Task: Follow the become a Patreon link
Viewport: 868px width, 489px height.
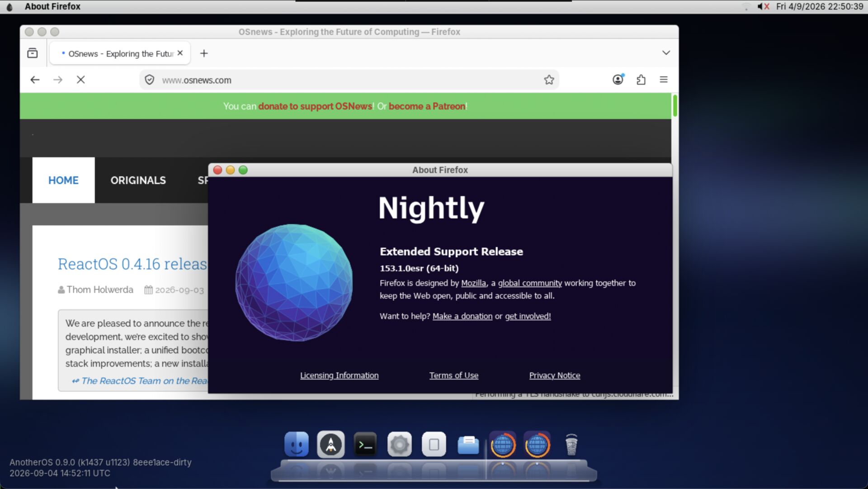Action: 427,106
